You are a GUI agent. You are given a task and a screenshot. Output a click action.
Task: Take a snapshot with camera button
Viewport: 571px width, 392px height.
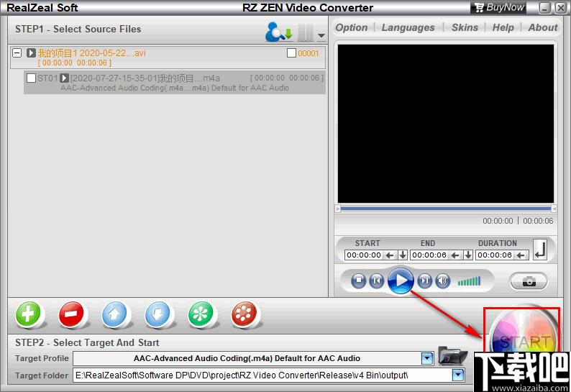(x=529, y=281)
